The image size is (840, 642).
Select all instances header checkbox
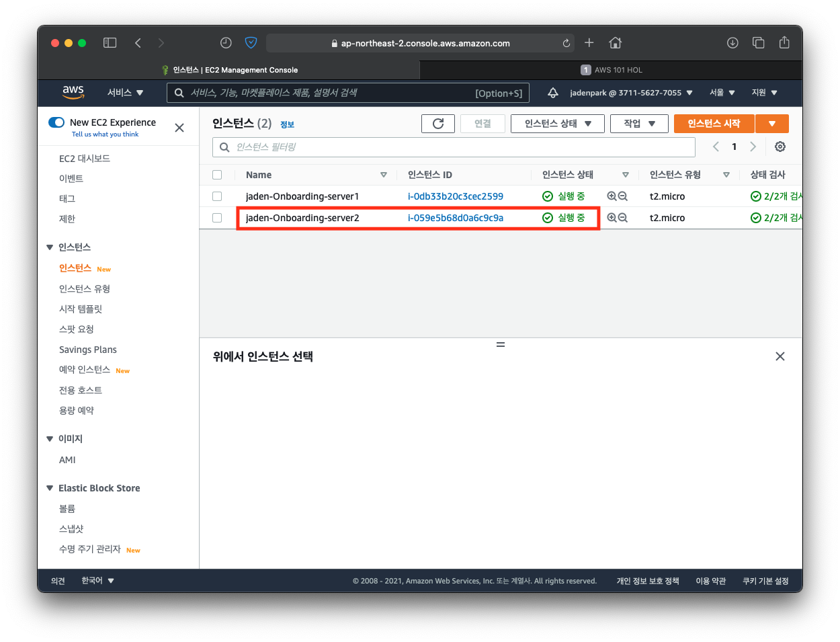tap(217, 175)
